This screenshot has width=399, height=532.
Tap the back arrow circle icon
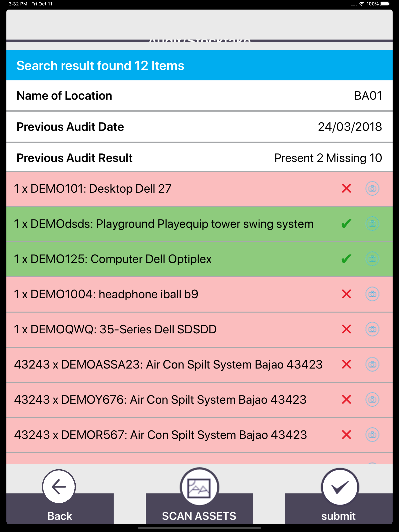[x=59, y=486]
